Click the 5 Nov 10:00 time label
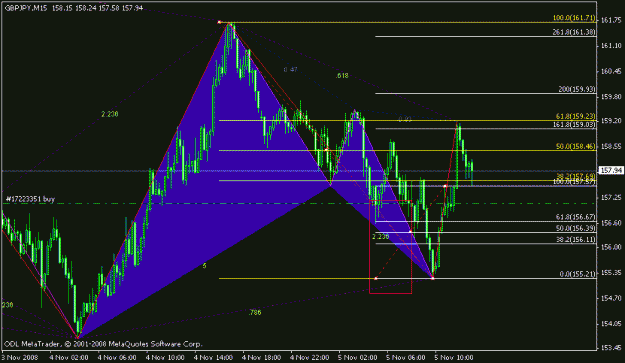 coord(454,357)
